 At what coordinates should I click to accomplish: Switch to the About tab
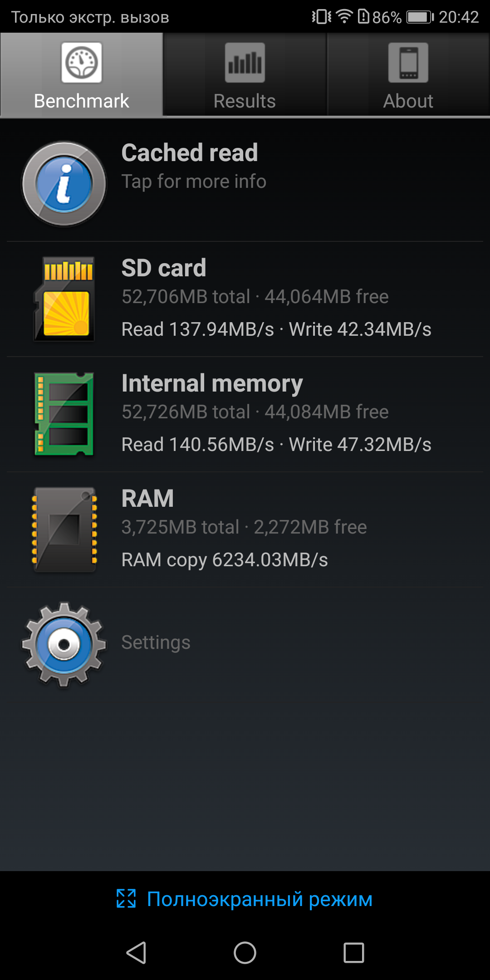tap(408, 75)
